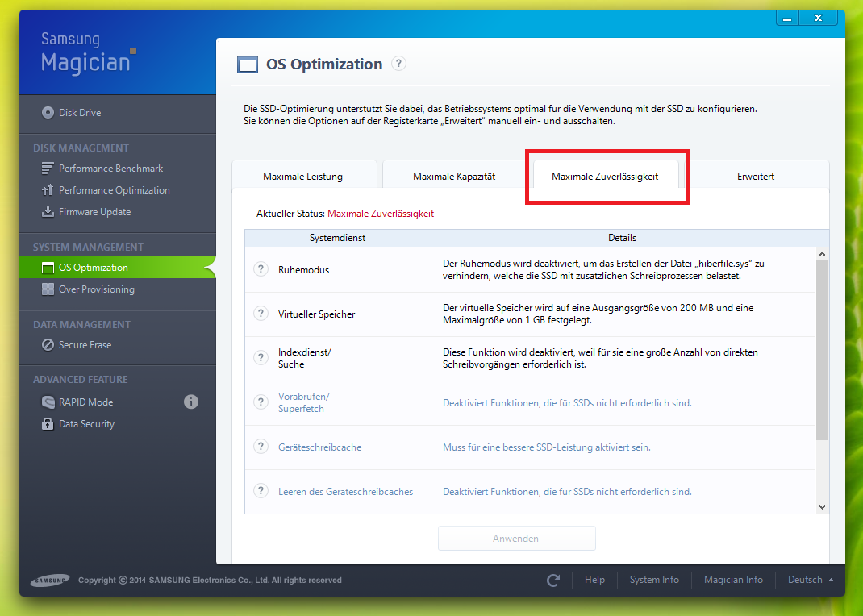Open Deutsch language dropdown
The width and height of the screenshot is (863, 616).
pyautogui.click(x=810, y=580)
